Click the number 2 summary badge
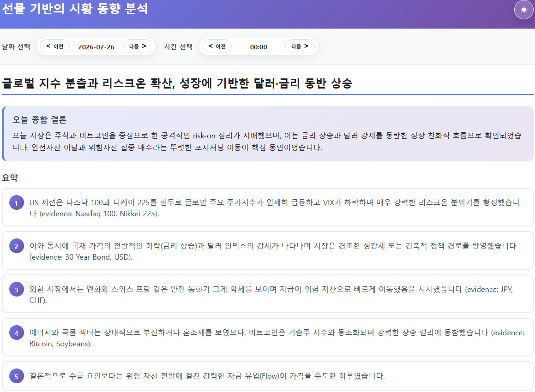Viewport: 535px width, 392px height. pos(16,247)
